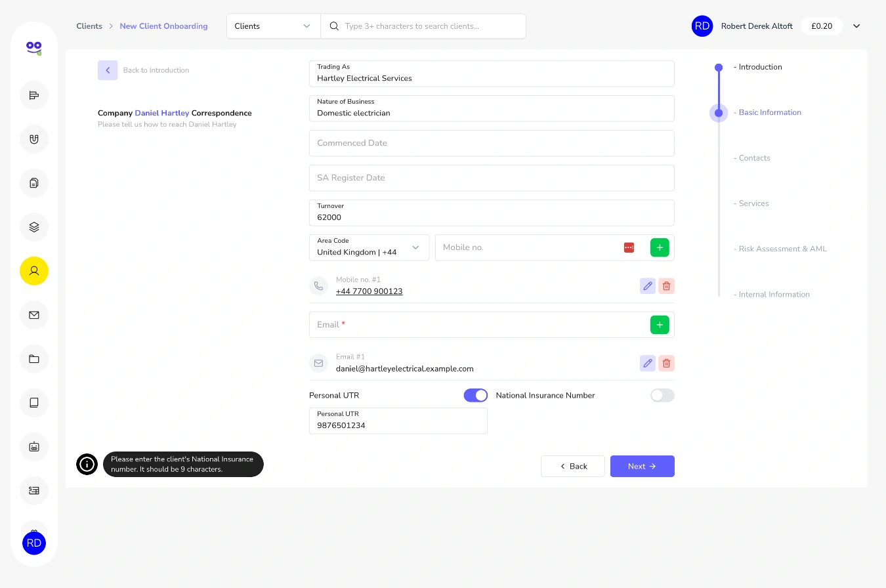886x588 pixels.
Task: Jump to the Services step
Action: coord(751,203)
